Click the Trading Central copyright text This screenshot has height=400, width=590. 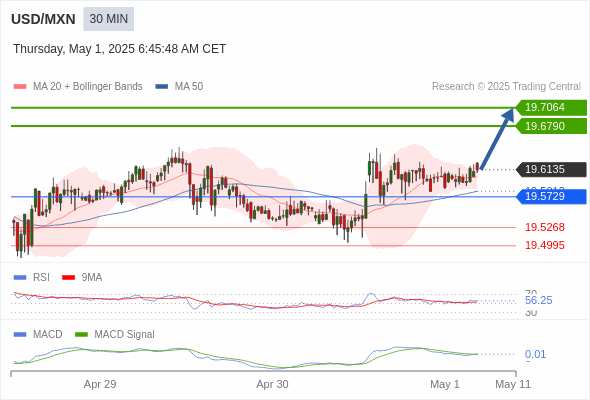pyautogui.click(x=506, y=87)
